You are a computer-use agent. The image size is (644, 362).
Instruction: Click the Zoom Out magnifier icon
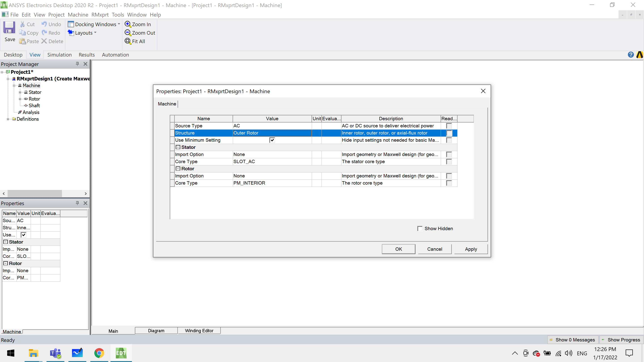point(128,32)
